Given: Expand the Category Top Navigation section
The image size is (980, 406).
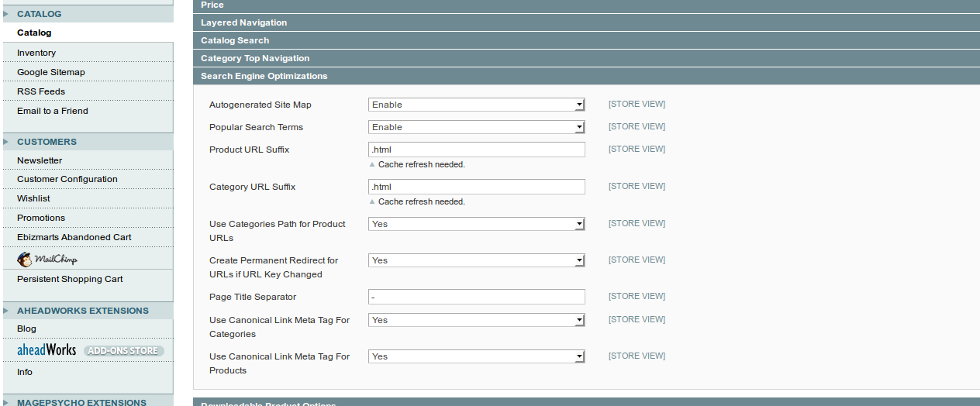Looking at the screenshot, I should tap(255, 58).
